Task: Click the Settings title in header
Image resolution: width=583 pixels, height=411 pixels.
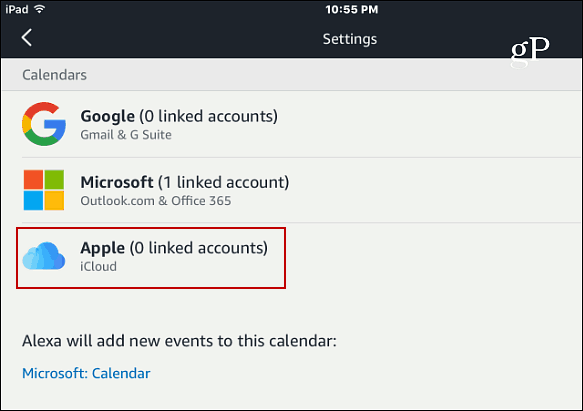Action: click(350, 39)
